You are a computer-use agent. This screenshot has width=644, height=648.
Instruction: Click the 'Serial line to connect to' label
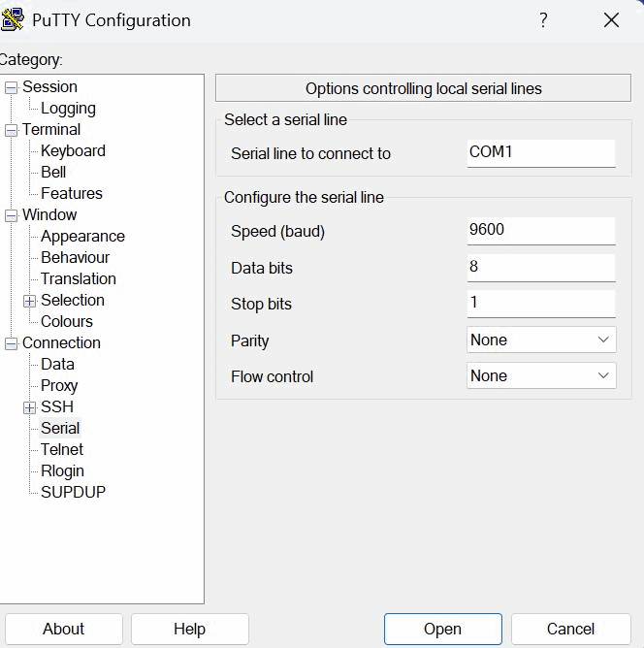310,153
